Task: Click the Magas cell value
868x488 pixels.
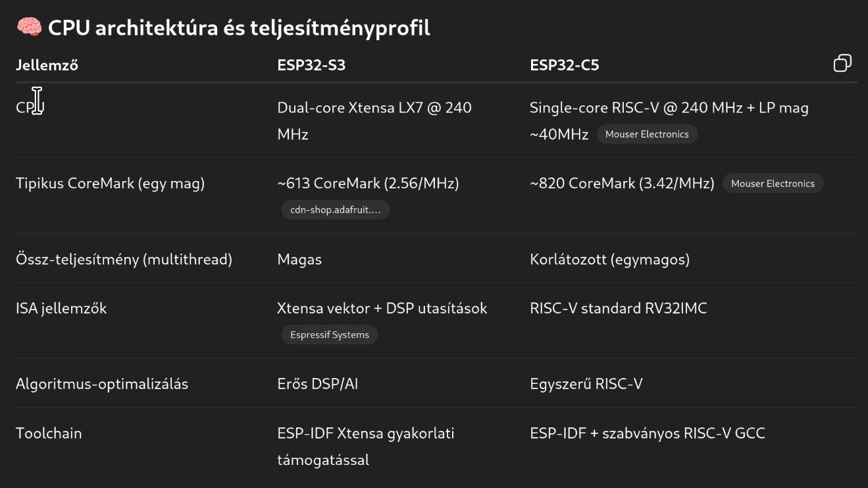Action: point(299,259)
